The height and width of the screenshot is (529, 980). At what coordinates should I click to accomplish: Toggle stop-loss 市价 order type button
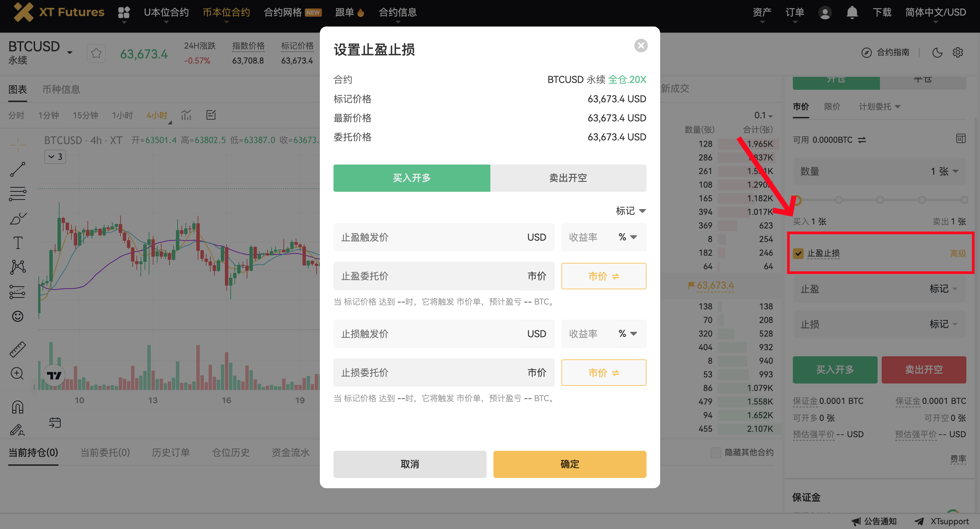[x=604, y=373]
